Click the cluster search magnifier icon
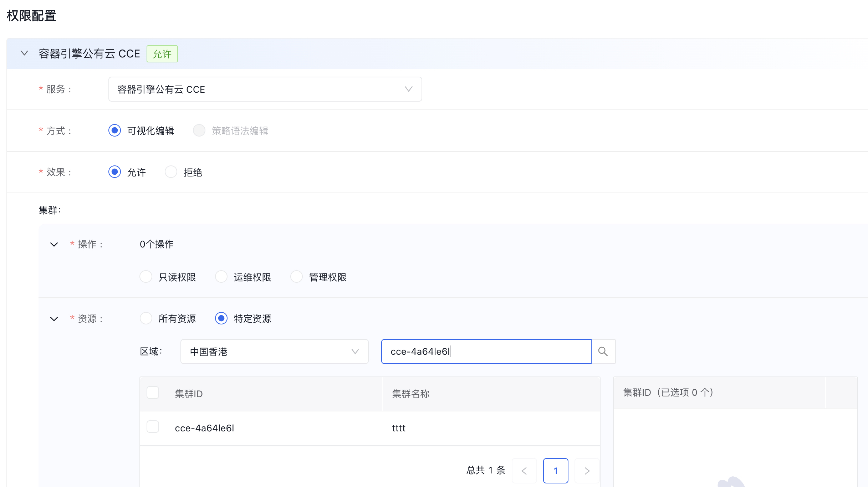Viewport: 868px width, 487px height. point(603,352)
